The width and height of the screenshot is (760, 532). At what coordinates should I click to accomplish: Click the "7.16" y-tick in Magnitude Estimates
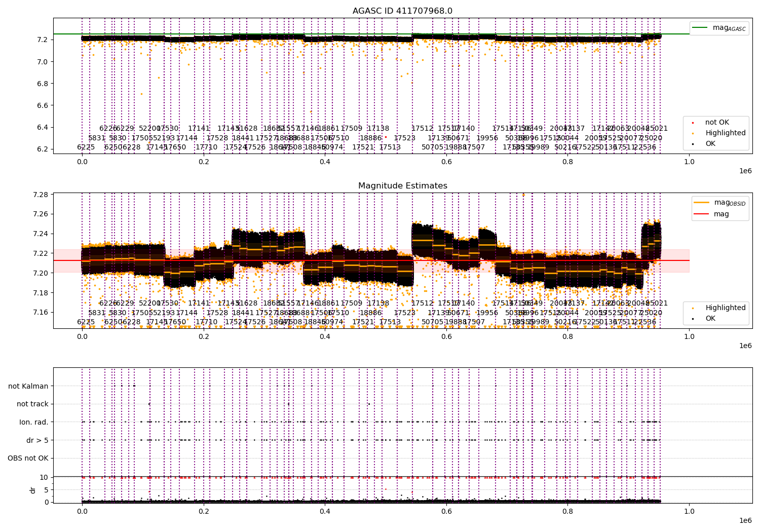click(42, 313)
